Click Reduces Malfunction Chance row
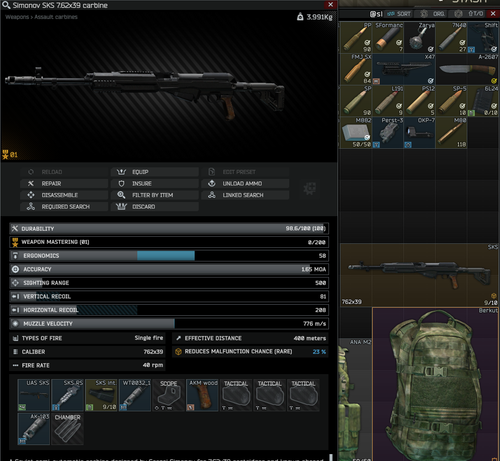This screenshot has height=461, width=500. click(250, 352)
